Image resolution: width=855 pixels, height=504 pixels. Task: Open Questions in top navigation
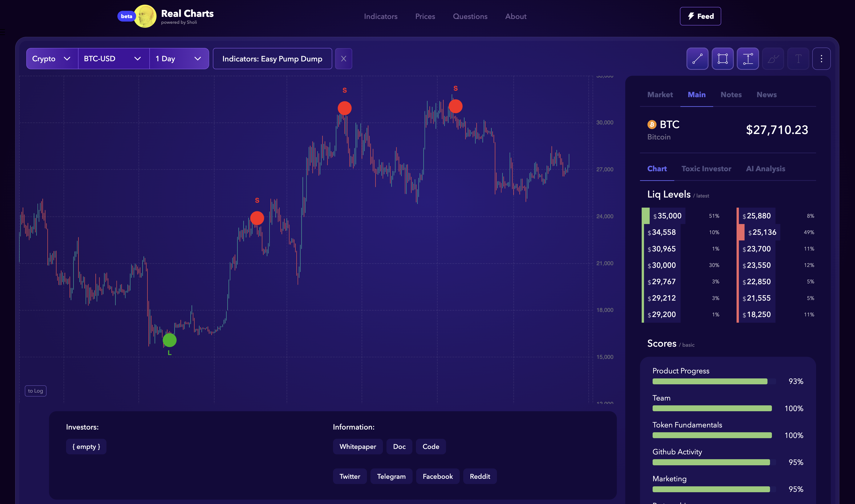[x=470, y=16]
